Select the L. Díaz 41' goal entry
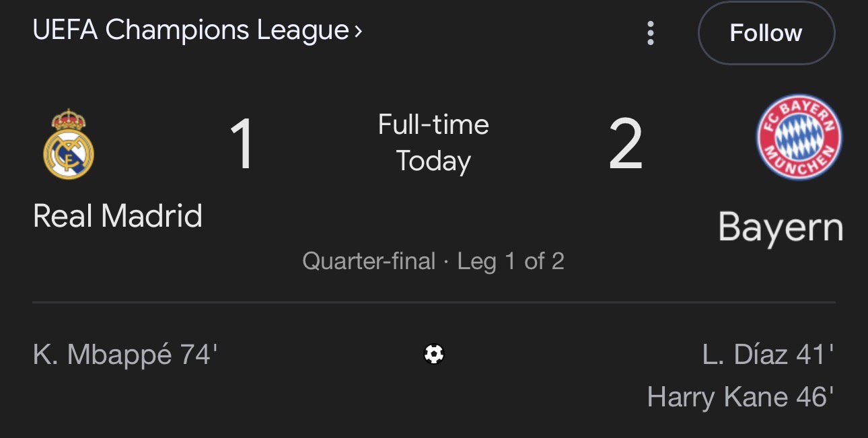The height and width of the screenshot is (438, 868). pyautogui.click(x=768, y=355)
